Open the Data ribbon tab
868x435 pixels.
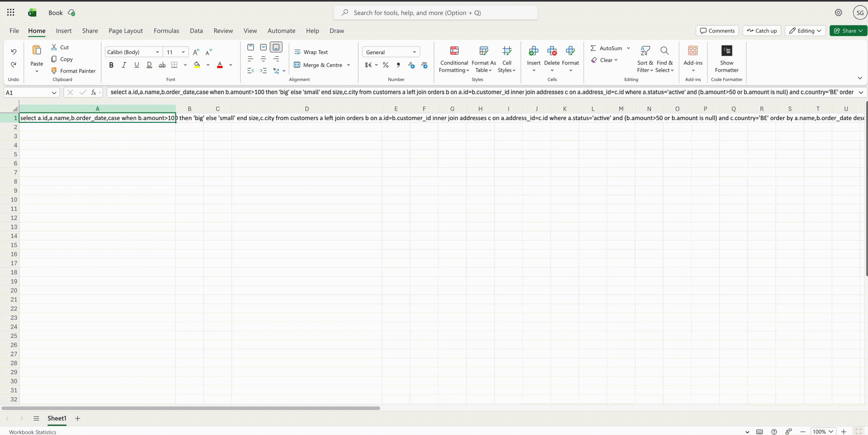coord(196,30)
